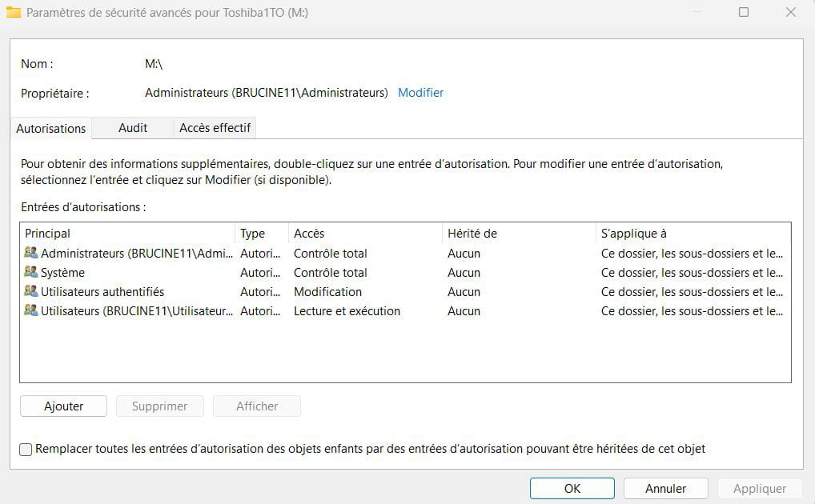This screenshot has width=815, height=504.
Task: Click the M:\ name value
Action: pyautogui.click(x=154, y=64)
